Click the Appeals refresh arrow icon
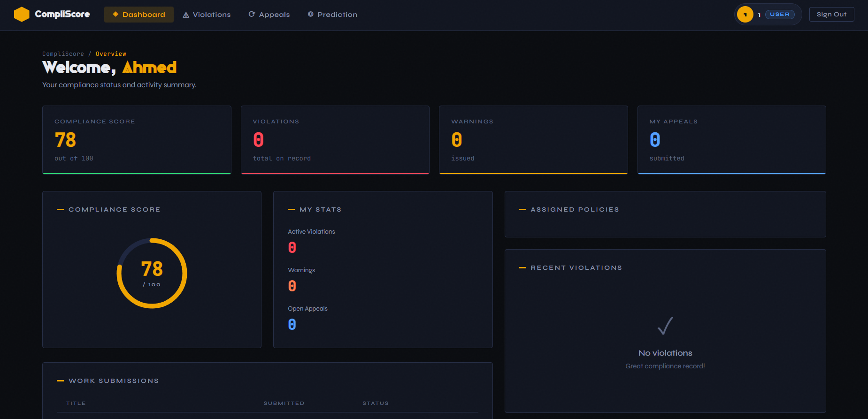The image size is (868, 419). pyautogui.click(x=252, y=15)
